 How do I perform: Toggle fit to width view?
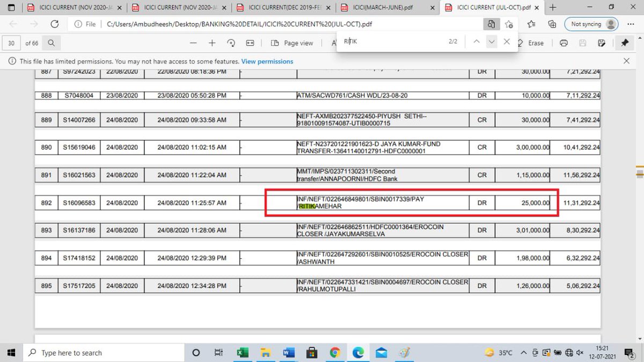coord(250,43)
